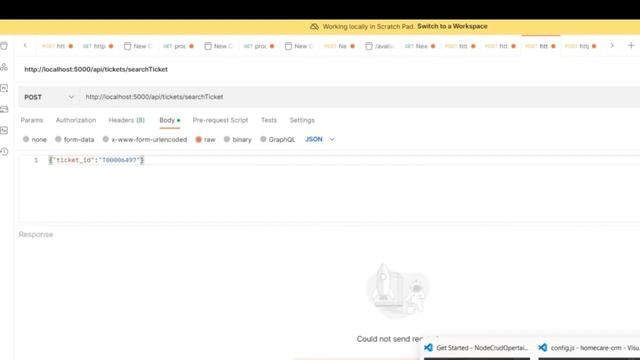Click the Response section label
640x360 pixels.
pos(36,234)
